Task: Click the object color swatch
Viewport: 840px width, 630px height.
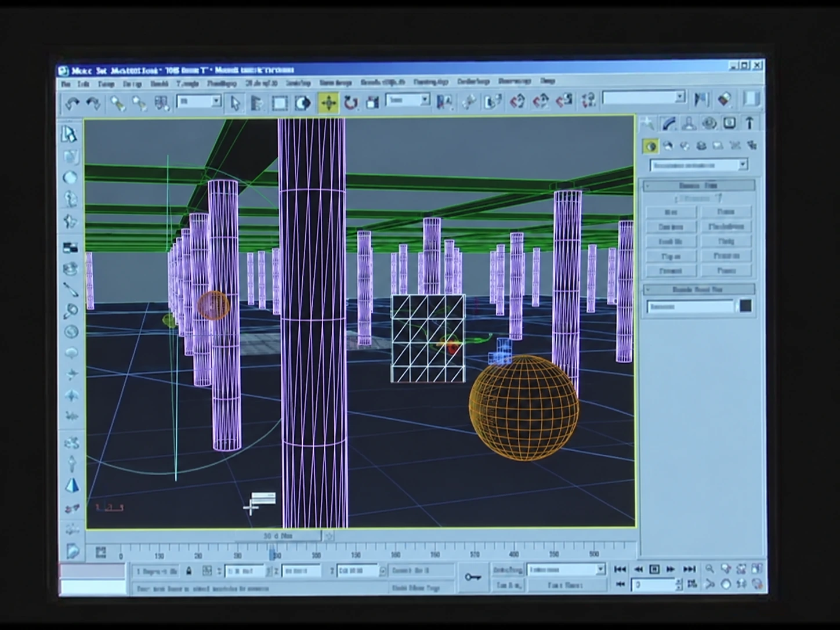Action: (x=745, y=306)
